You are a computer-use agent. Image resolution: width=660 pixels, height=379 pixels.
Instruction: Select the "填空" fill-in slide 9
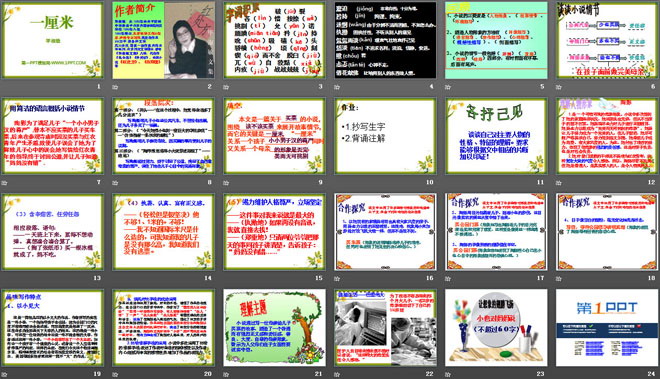(274, 136)
